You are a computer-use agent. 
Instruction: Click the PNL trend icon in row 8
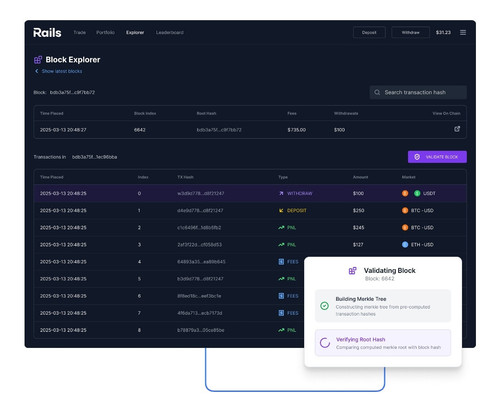(281, 330)
